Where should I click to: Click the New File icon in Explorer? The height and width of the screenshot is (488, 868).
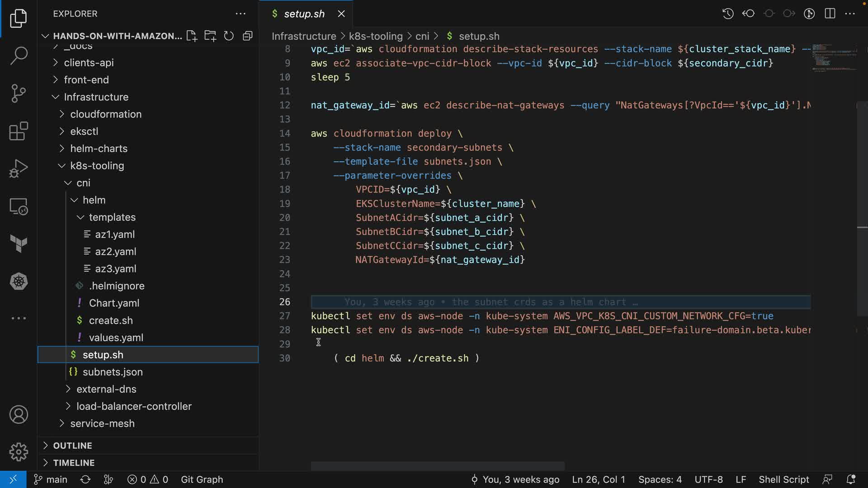coord(192,36)
